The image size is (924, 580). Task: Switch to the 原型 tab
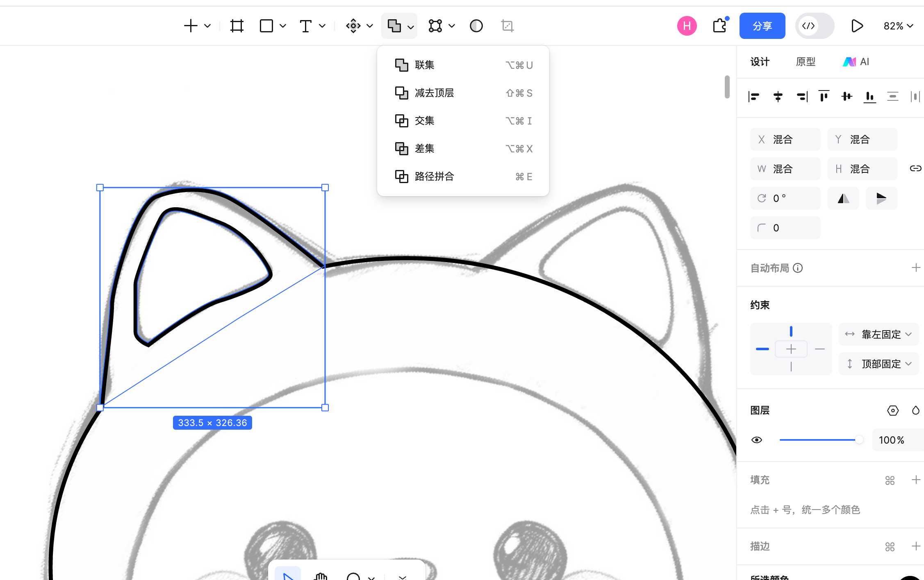pyautogui.click(x=806, y=62)
